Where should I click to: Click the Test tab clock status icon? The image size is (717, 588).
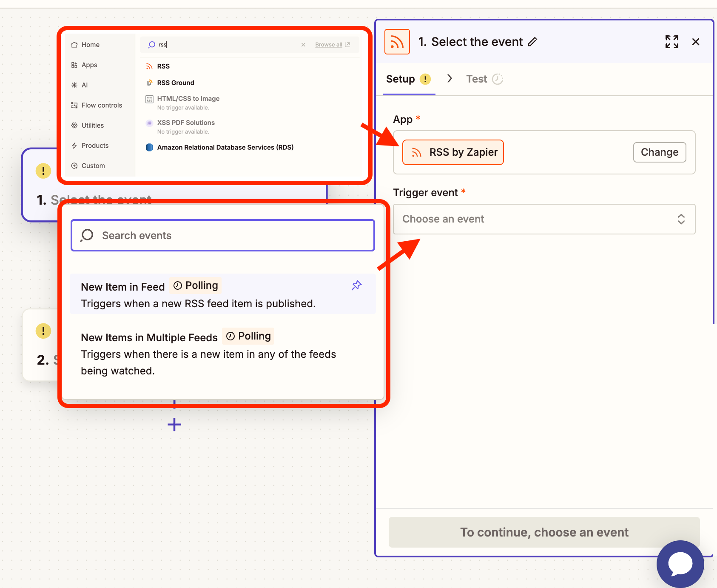(498, 79)
